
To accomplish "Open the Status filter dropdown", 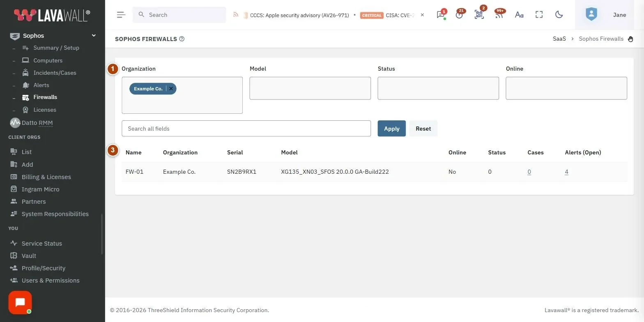I will click(x=438, y=88).
